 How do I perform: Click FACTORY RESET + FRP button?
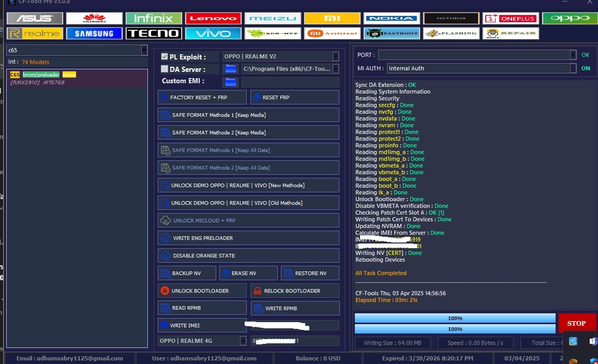click(x=202, y=98)
